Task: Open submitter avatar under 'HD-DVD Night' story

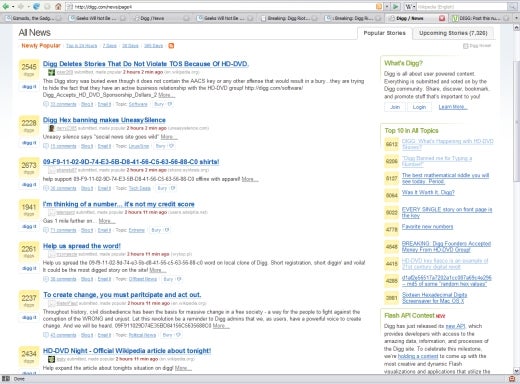Action: coord(51,359)
